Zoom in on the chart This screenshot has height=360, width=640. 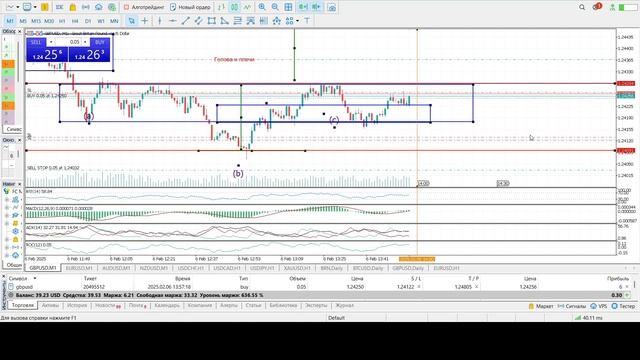(x=262, y=7)
